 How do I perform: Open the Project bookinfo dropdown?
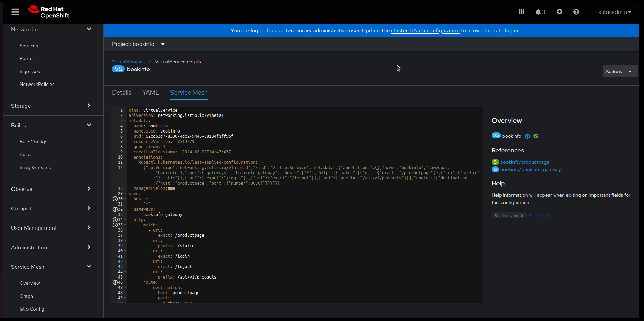click(x=138, y=44)
